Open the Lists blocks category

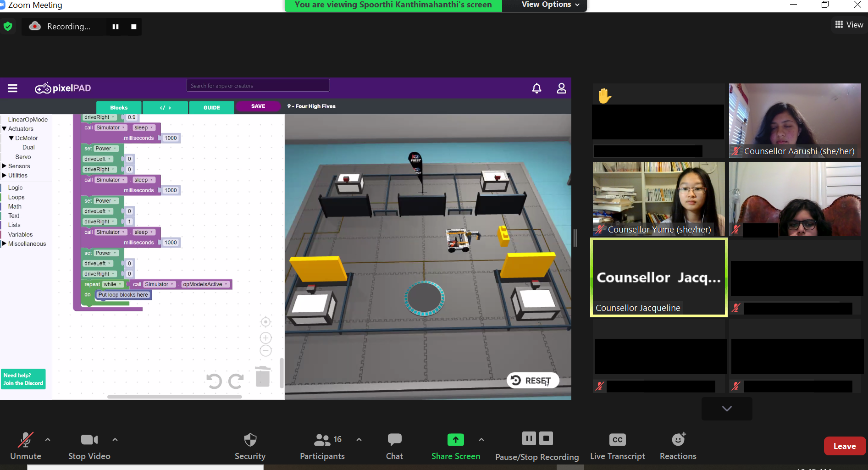[x=14, y=225]
